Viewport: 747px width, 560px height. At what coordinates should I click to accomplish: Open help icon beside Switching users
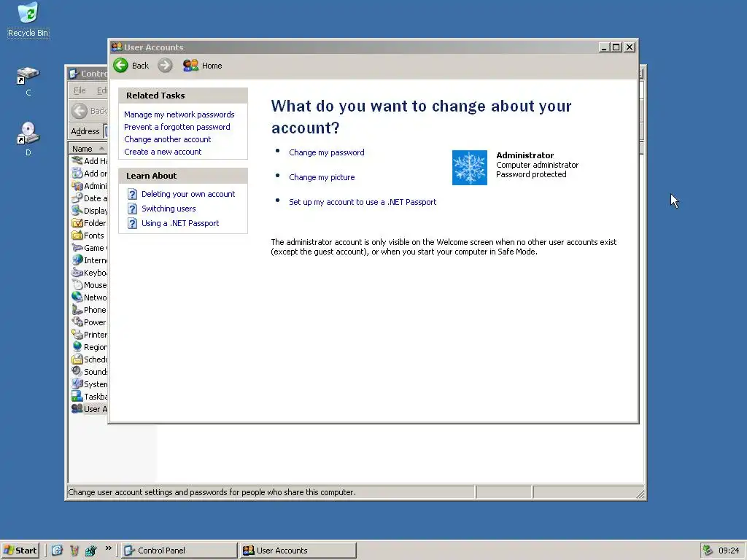click(133, 209)
